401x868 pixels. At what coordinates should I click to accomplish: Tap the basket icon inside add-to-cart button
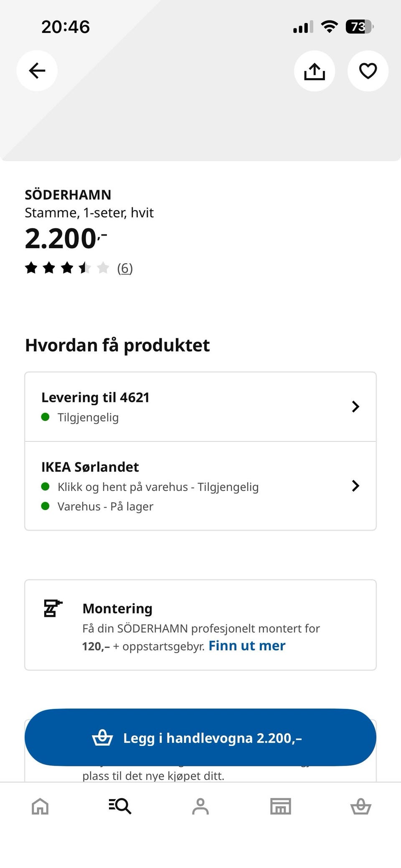(x=102, y=738)
